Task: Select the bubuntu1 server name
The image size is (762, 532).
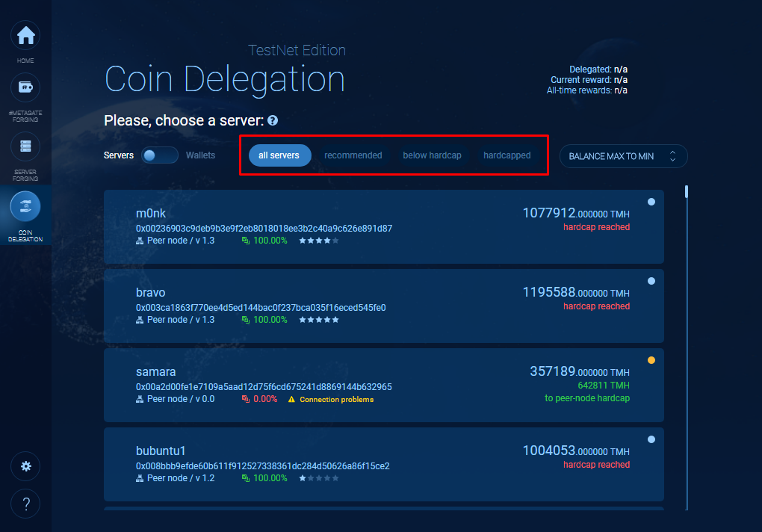Action: (161, 451)
